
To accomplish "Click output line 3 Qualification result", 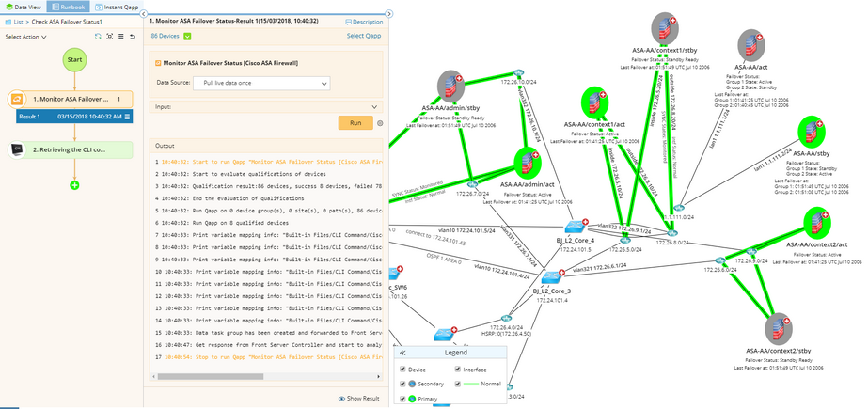I will [268, 186].
